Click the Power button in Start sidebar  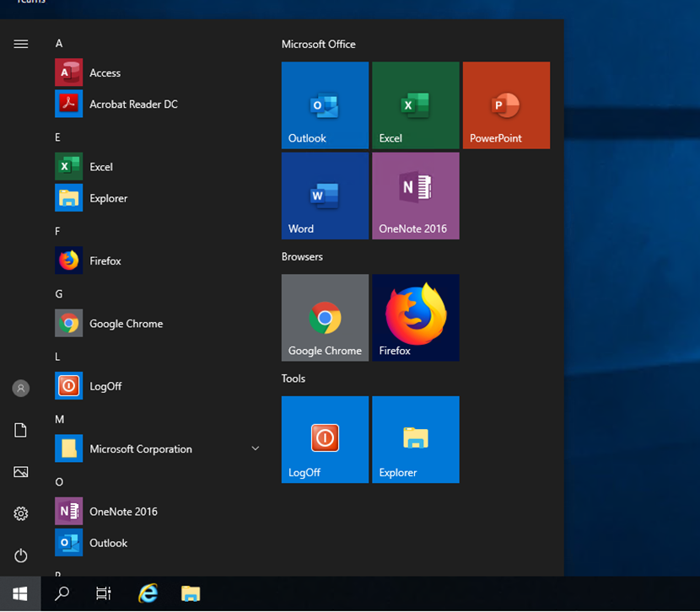(20, 556)
